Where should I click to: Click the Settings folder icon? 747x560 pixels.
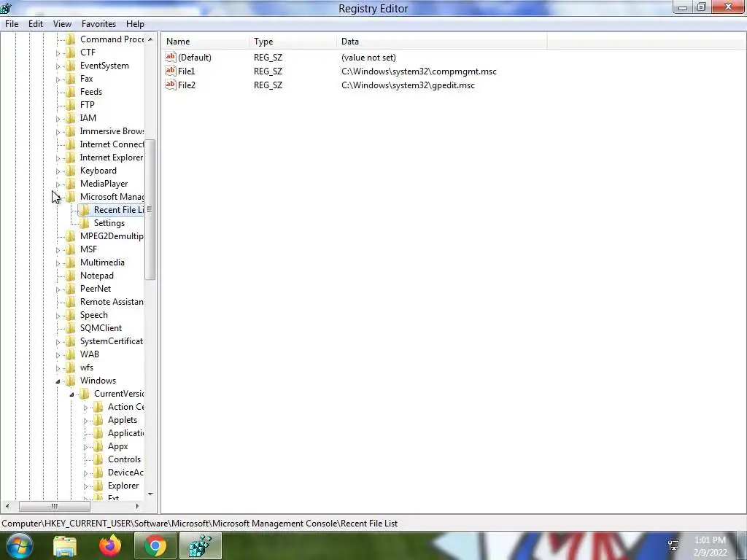(x=85, y=223)
